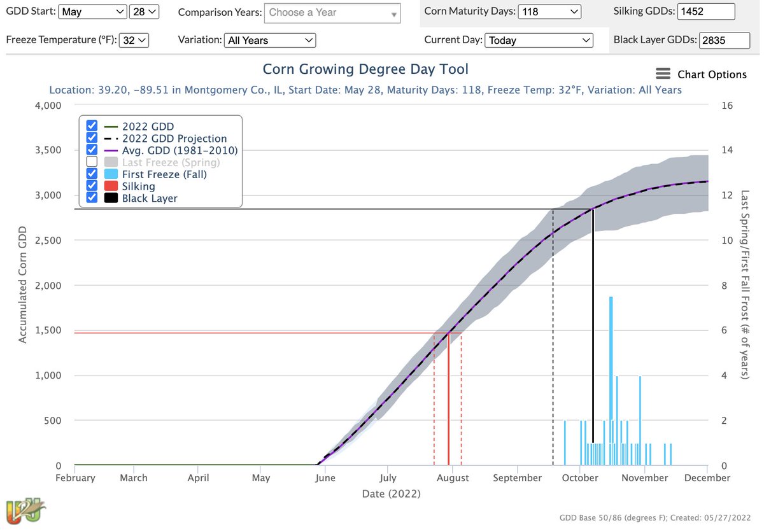The width and height of the screenshot is (764, 532).
Task: Toggle the 2022 GDD Projection checkbox
Action: (x=92, y=138)
